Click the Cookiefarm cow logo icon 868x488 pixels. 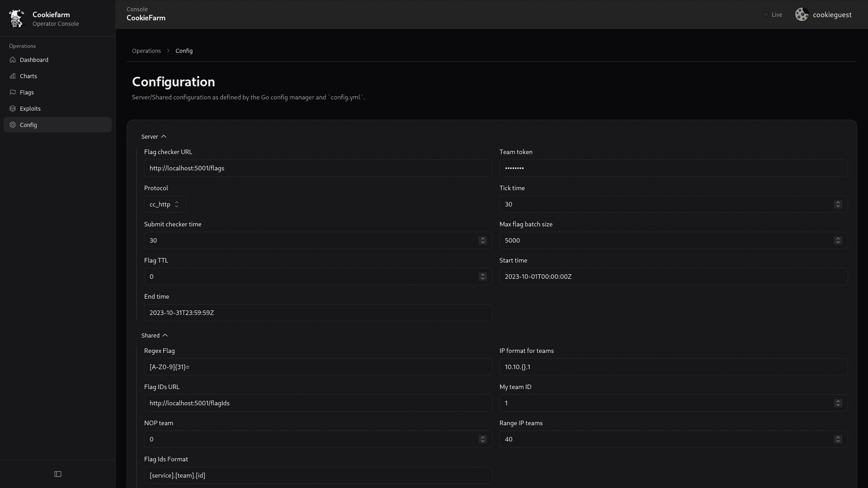tap(17, 18)
